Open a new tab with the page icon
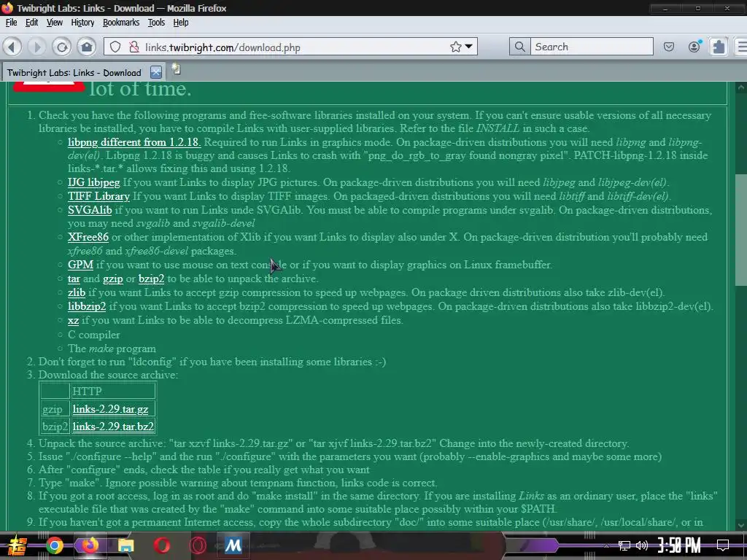 tap(177, 69)
